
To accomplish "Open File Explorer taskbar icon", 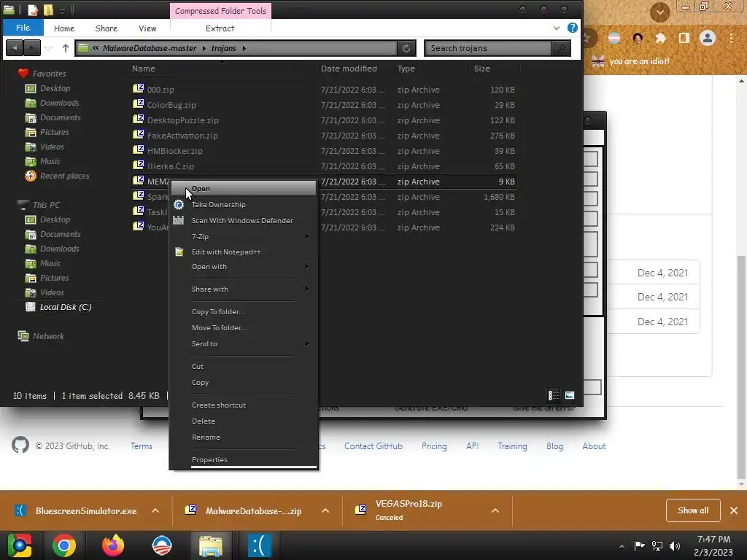I will point(211,545).
